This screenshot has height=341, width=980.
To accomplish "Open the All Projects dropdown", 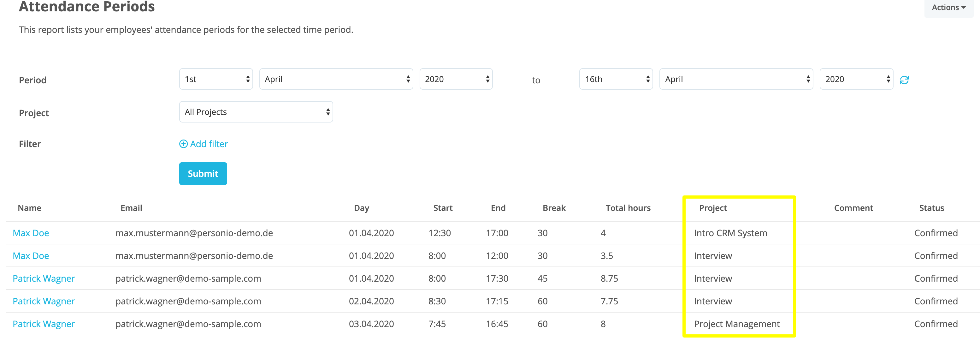I will coord(256,112).
